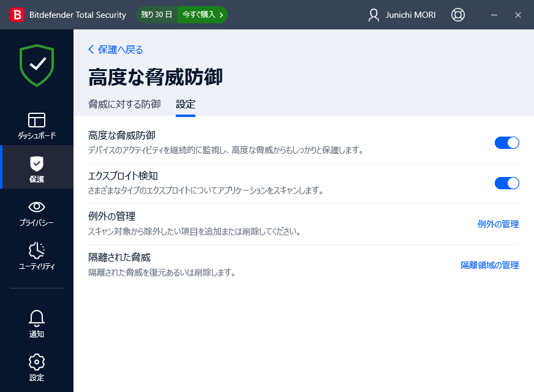Open the 通知 bell in the sidebar
534x392 pixels.
37,324
